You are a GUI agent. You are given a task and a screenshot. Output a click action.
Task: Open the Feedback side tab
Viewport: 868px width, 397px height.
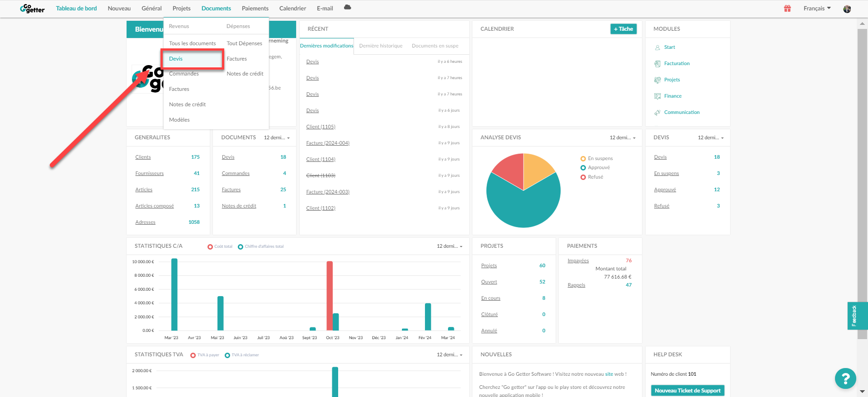pyautogui.click(x=857, y=316)
